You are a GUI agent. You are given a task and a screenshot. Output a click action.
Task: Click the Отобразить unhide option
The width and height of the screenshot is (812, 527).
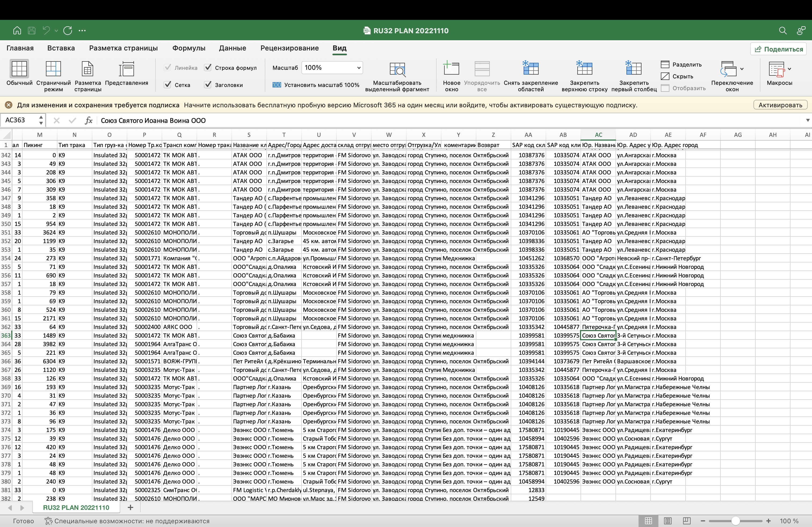click(683, 88)
